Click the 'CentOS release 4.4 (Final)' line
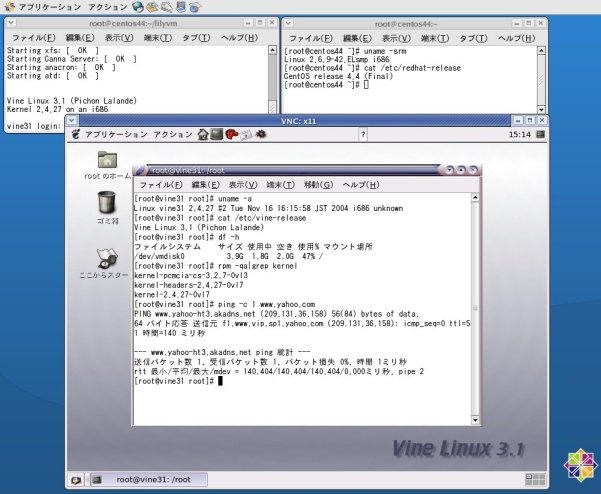This screenshot has width=601, height=494. pos(338,76)
